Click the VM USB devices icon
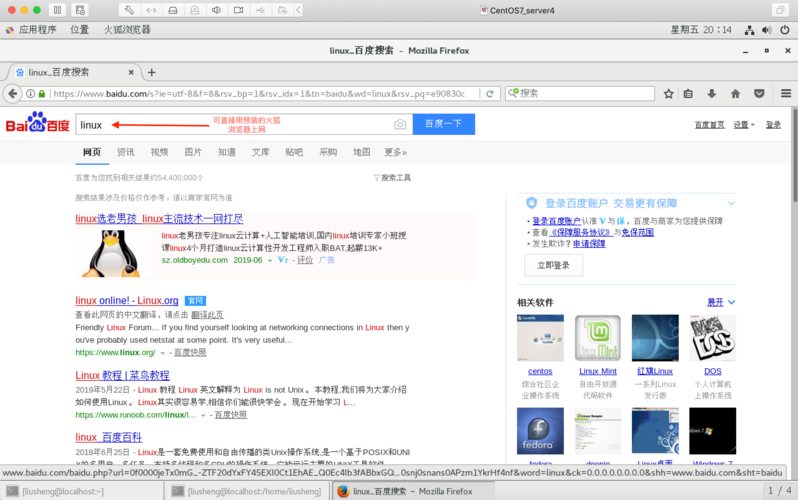This screenshot has width=798, height=500. tap(261, 10)
